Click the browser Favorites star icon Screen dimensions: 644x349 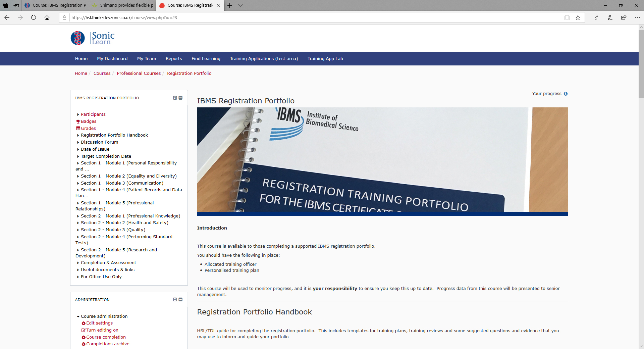[578, 18]
